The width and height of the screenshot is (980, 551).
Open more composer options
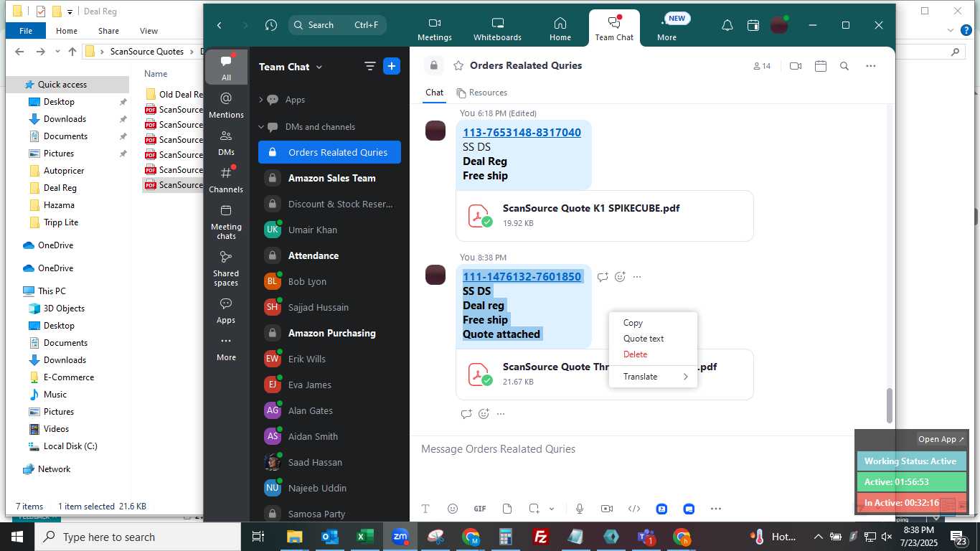tap(716, 509)
